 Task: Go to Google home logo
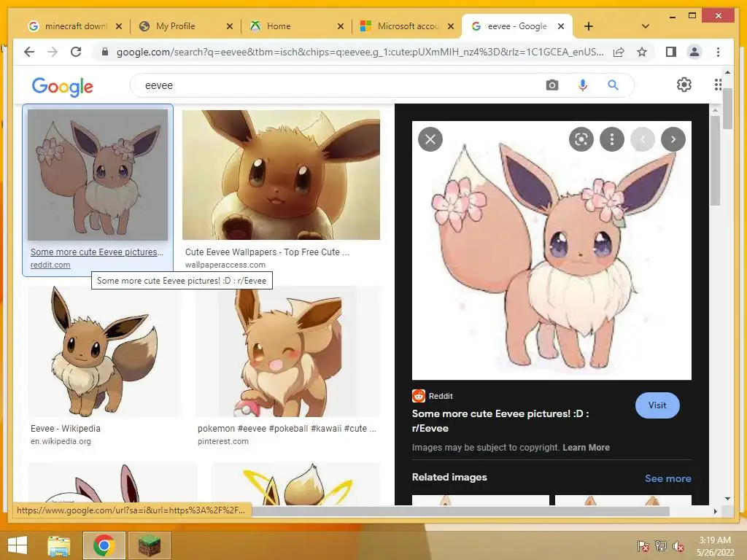coord(63,86)
